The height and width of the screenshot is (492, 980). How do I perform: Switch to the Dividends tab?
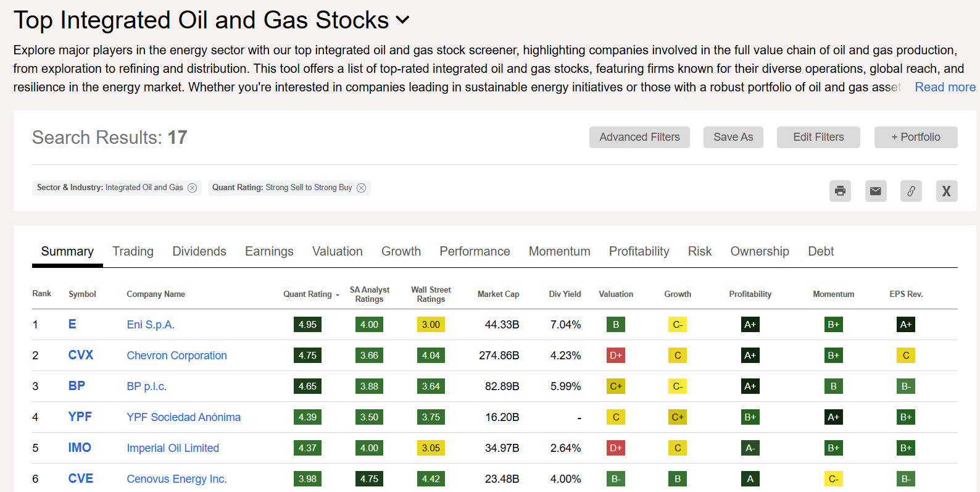[199, 251]
